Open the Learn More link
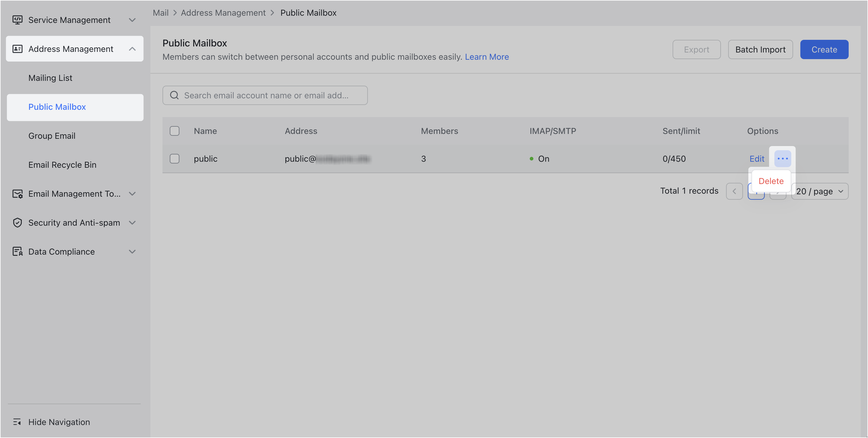The width and height of the screenshot is (868, 438). pyautogui.click(x=487, y=56)
